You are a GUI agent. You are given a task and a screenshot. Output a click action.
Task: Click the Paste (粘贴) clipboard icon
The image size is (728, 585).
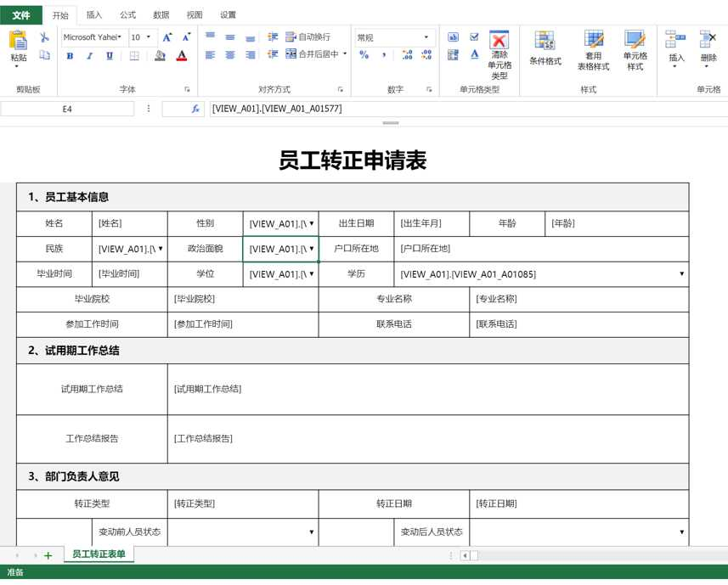[x=18, y=41]
